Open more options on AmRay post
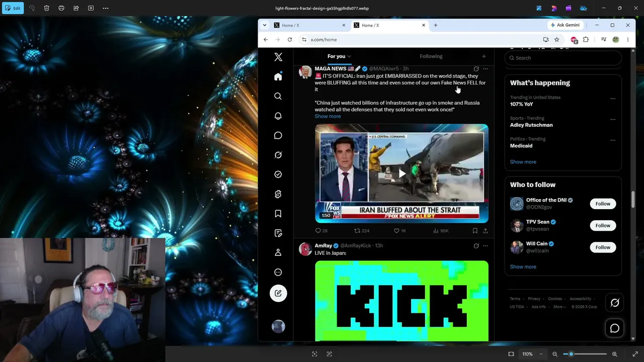The width and height of the screenshot is (644, 362). pos(486,246)
